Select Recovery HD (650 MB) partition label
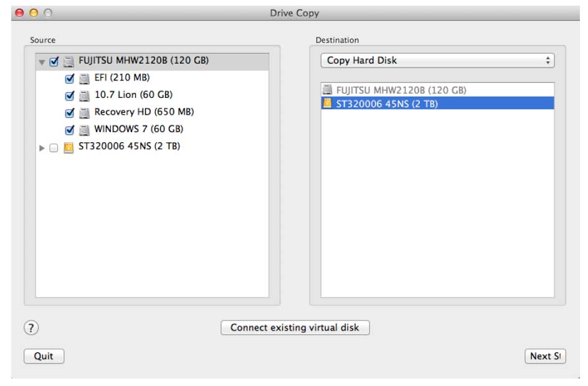This screenshot has width=588, height=386. pyautogui.click(x=144, y=112)
